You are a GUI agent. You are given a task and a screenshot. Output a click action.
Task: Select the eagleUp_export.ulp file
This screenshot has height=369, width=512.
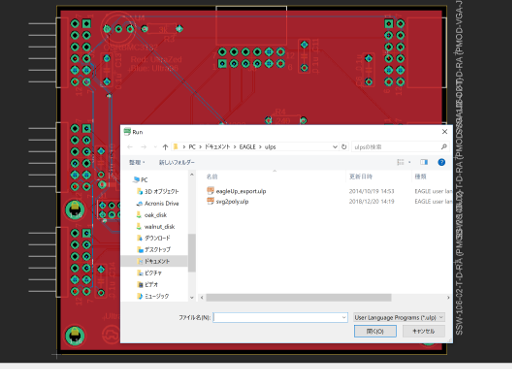[241, 191]
